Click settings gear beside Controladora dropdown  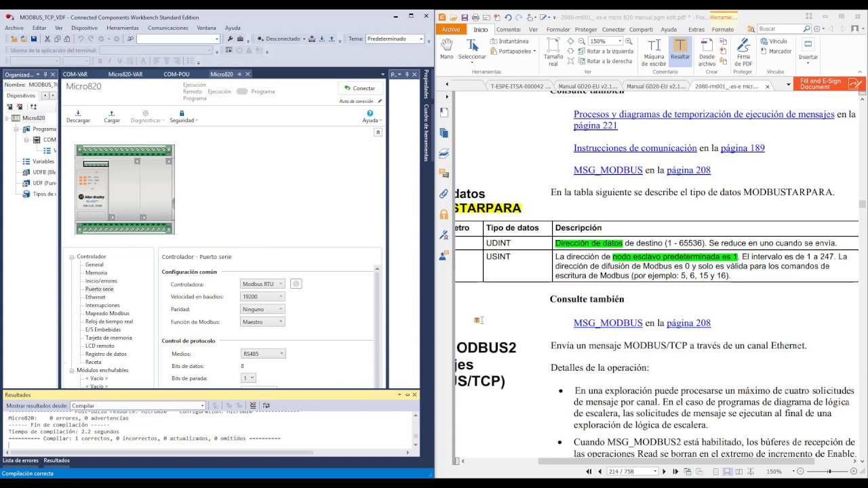click(296, 284)
